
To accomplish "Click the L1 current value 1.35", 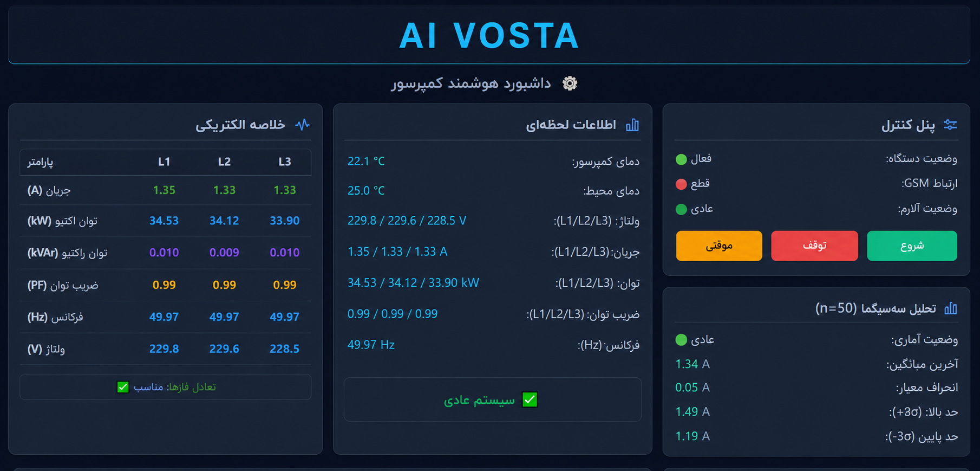I will 164,190.
